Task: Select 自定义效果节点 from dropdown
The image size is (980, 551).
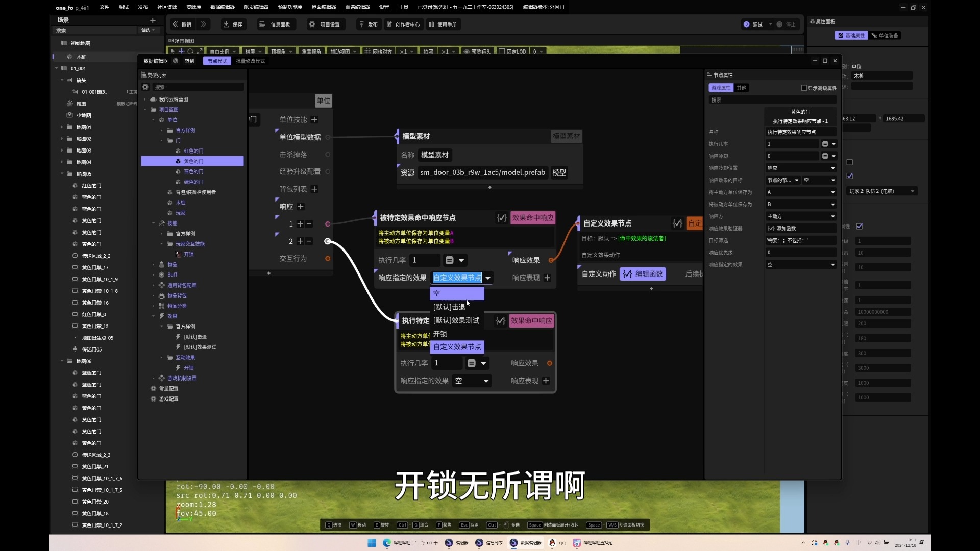Action: [456, 346]
